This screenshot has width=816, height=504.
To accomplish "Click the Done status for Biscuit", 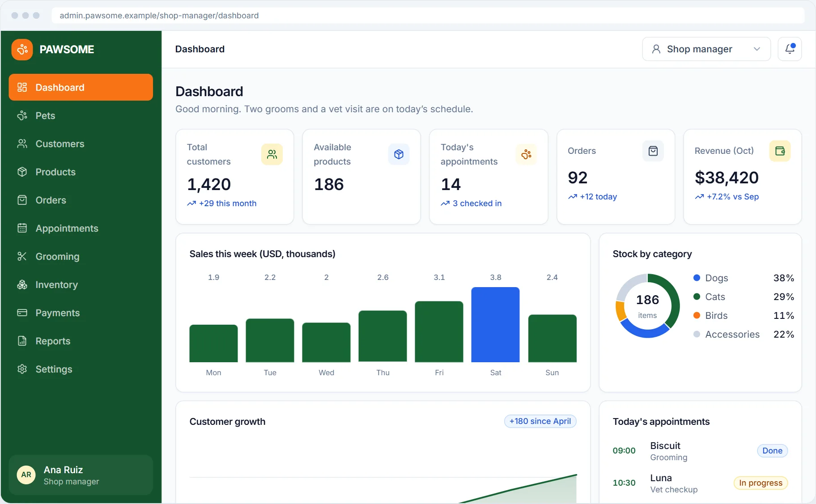I will click(x=772, y=451).
